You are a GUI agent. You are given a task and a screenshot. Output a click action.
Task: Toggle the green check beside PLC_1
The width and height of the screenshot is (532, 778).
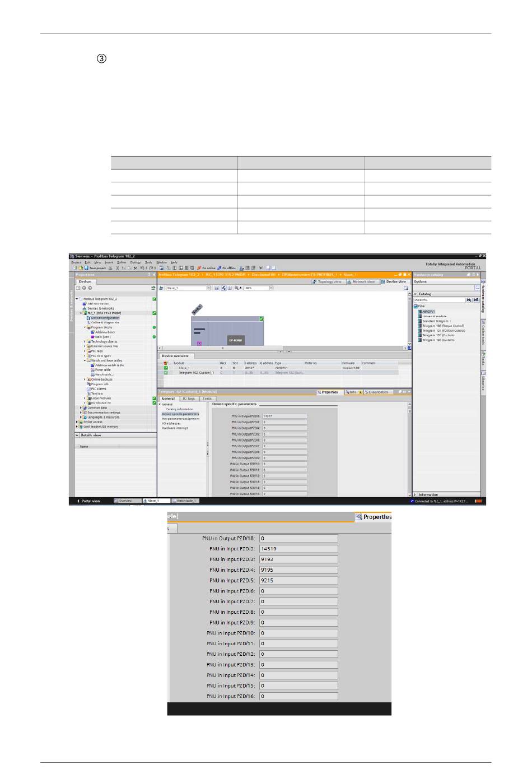coord(154,313)
